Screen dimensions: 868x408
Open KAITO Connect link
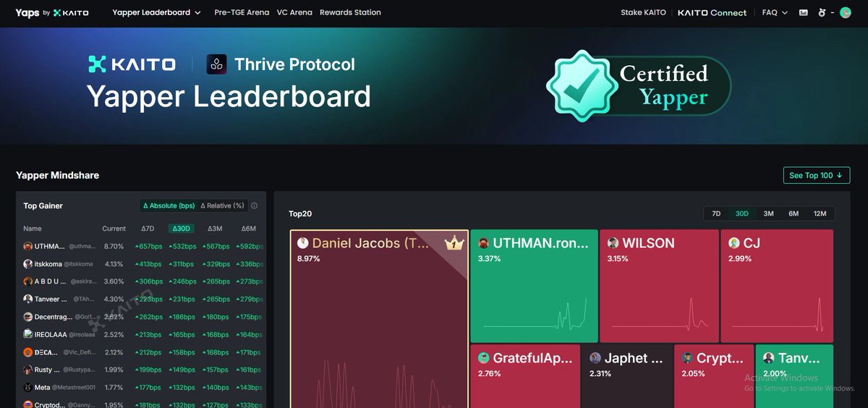click(x=712, y=12)
